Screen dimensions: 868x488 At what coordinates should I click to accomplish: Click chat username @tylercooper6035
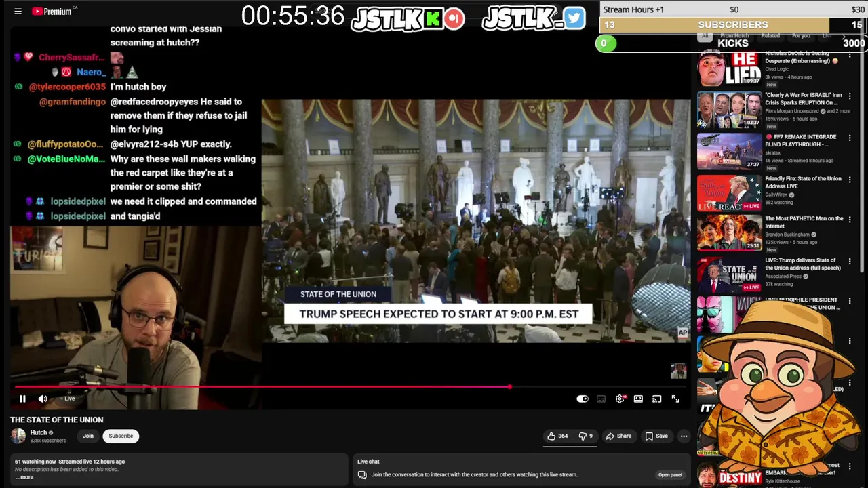click(x=67, y=87)
